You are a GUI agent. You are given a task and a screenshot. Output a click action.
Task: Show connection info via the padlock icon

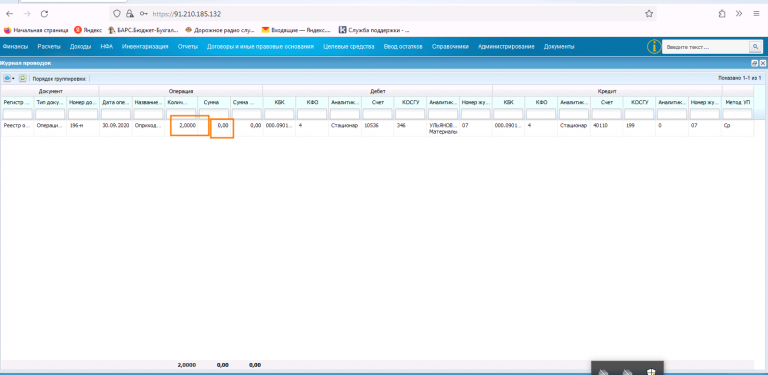click(x=129, y=14)
